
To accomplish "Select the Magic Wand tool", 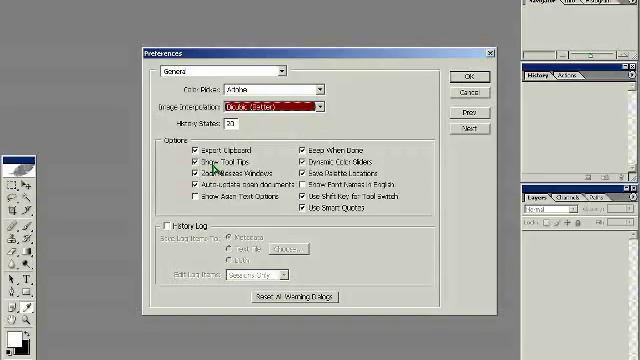I will [26, 198].
